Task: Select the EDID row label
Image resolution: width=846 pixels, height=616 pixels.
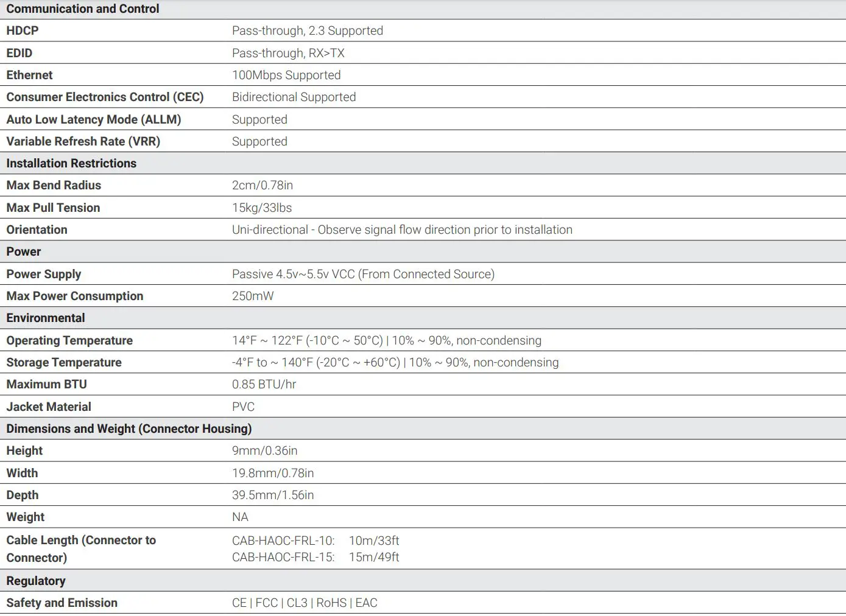Action: 19,53
